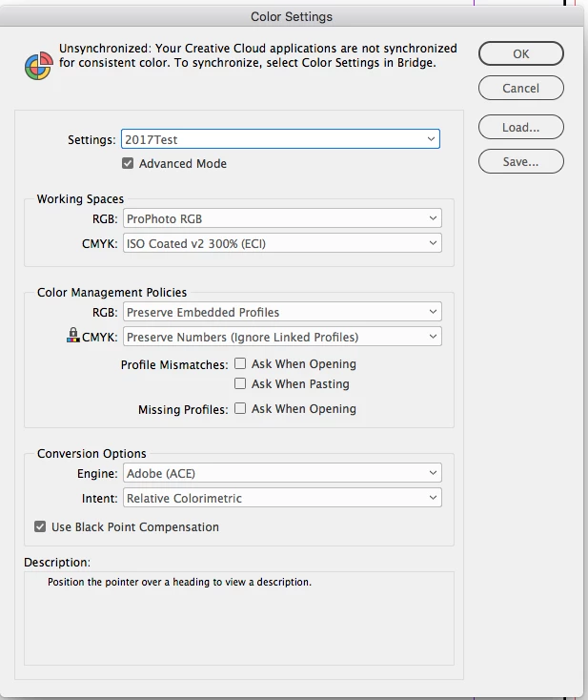
Task: Click the Description text box
Action: (239, 618)
